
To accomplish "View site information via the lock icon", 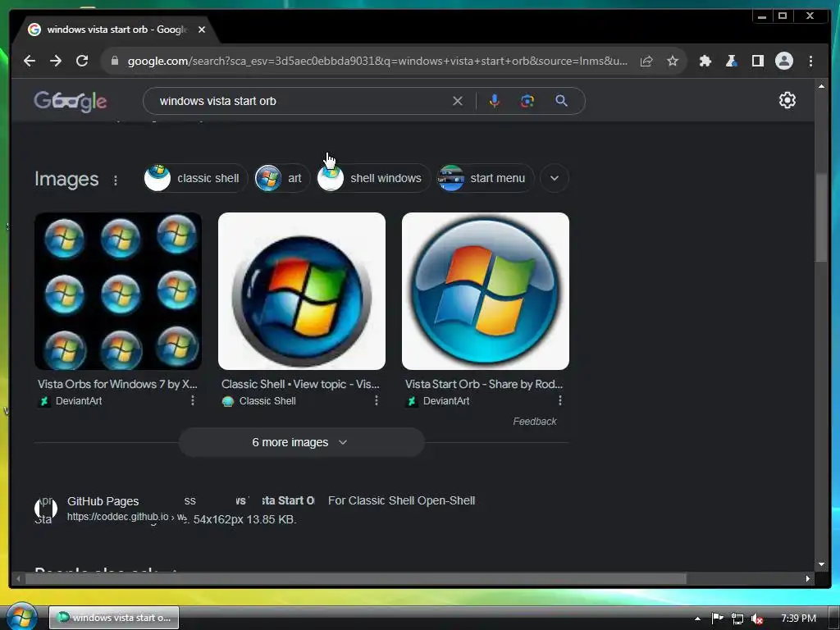I will point(114,61).
